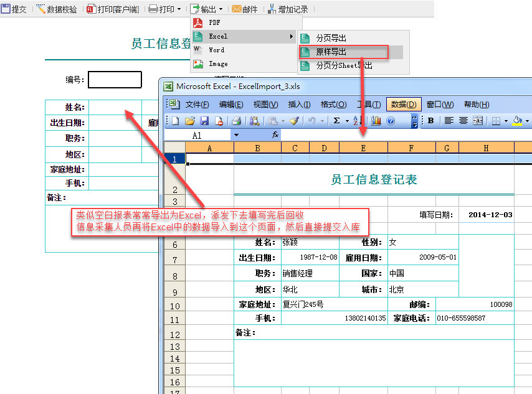This screenshot has width=532, height=394.
Task: Click the Merge and Center icon
Action: point(478,121)
